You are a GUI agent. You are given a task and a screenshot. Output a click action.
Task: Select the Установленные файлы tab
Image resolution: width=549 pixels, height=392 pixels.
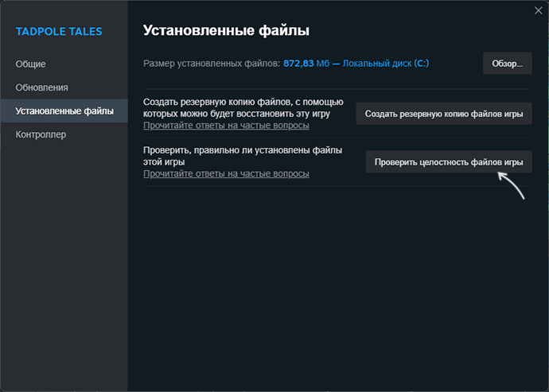tap(64, 111)
